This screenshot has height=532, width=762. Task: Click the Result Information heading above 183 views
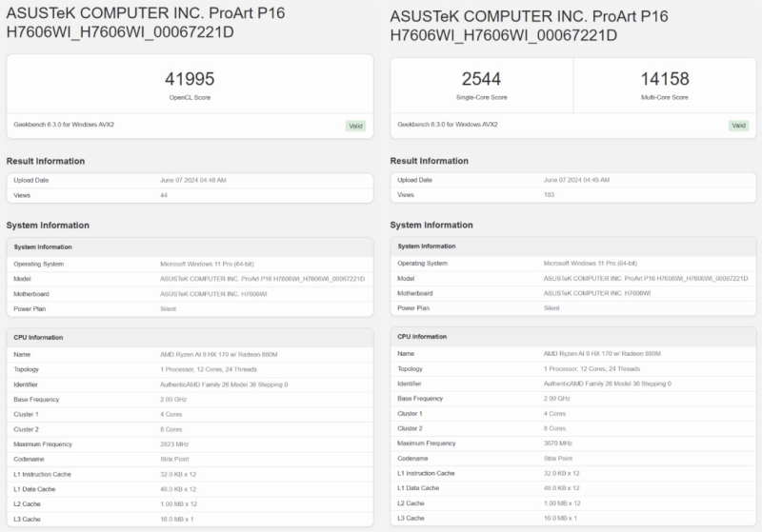(430, 161)
